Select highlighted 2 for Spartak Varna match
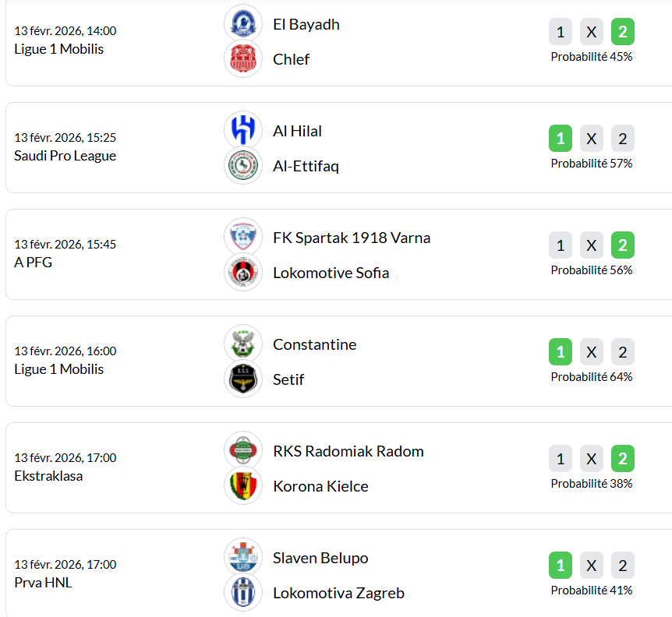This screenshot has height=617, width=672. pos(622,245)
